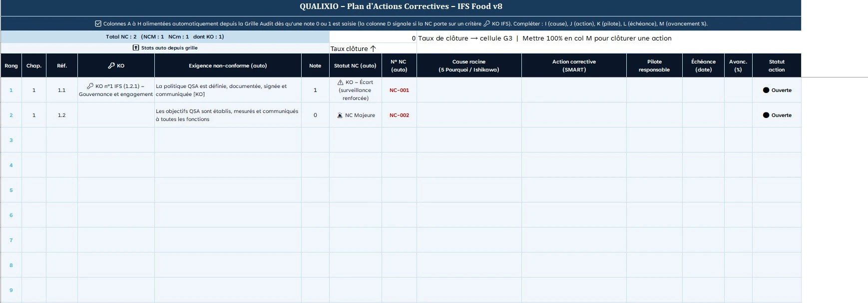Click checkmark icon at start of instruction banner
Screen dimensions: 868x303
(98, 23)
